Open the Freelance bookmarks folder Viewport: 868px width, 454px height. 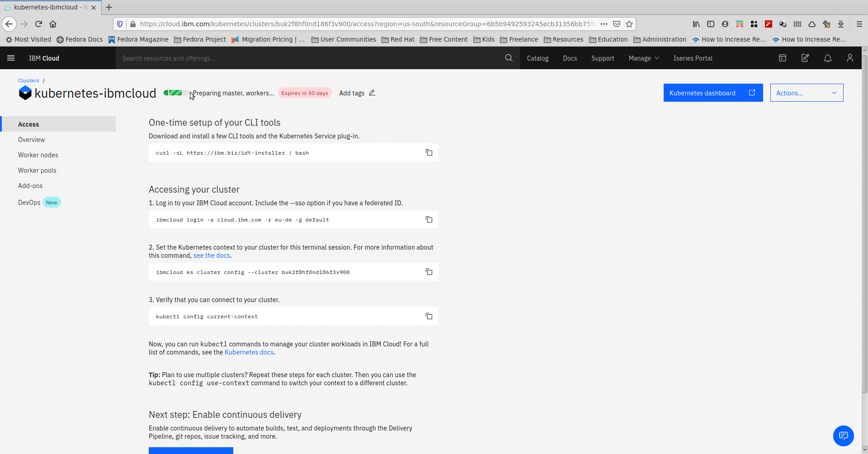519,39
